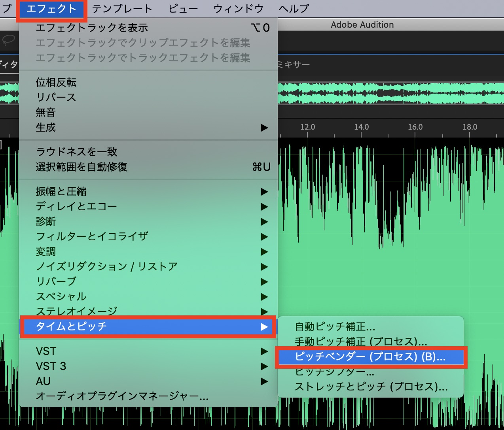Expand the 変調 submenu
The width and height of the screenshot is (504, 430).
148,251
